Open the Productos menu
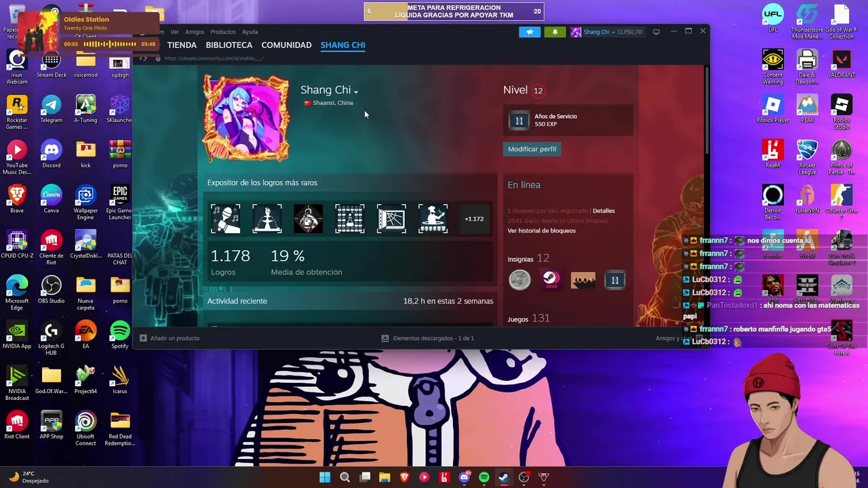This screenshot has width=868, height=488. [x=223, y=32]
